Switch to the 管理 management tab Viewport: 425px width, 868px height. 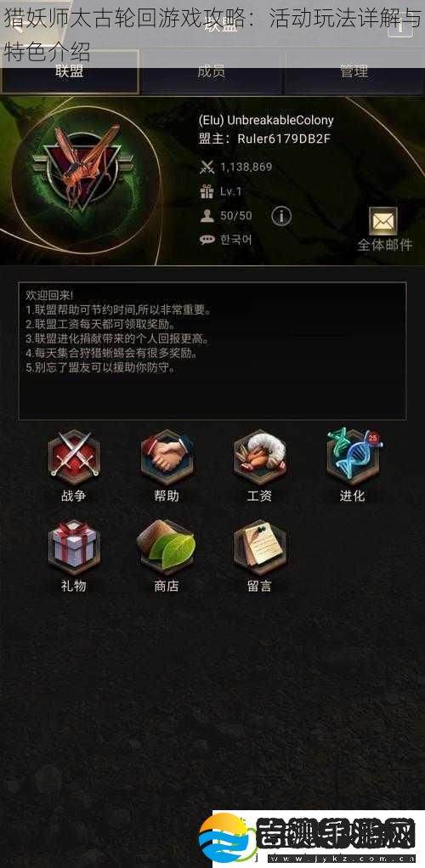point(354,71)
